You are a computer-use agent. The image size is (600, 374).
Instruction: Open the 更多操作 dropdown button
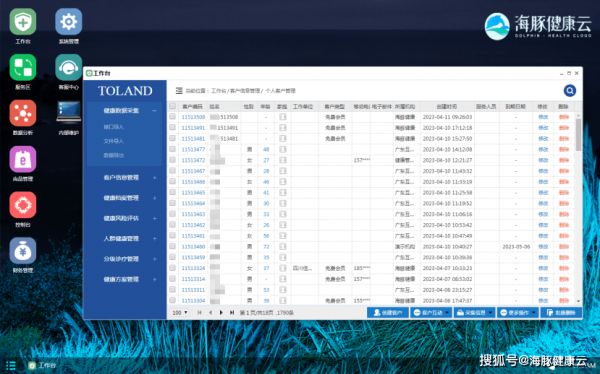517,313
